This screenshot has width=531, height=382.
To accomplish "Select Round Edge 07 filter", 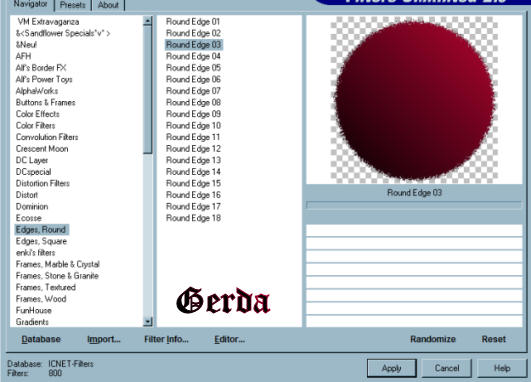I will coord(193,91).
